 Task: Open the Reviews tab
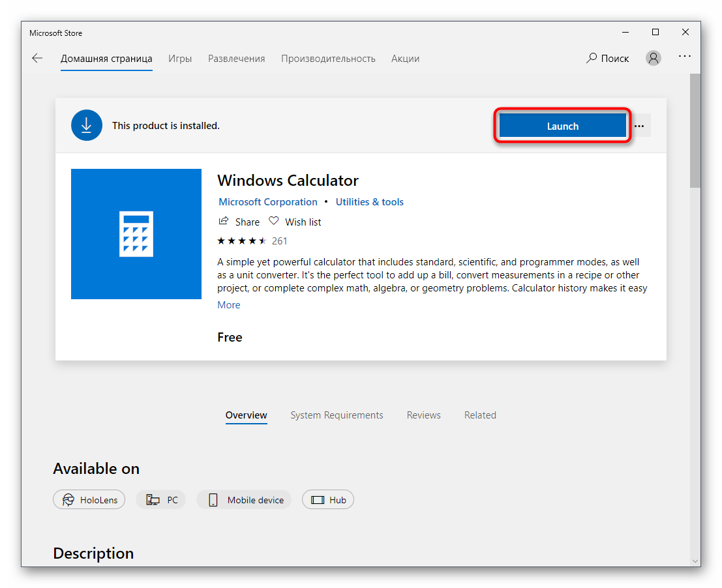pyautogui.click(x=423, y=415)
